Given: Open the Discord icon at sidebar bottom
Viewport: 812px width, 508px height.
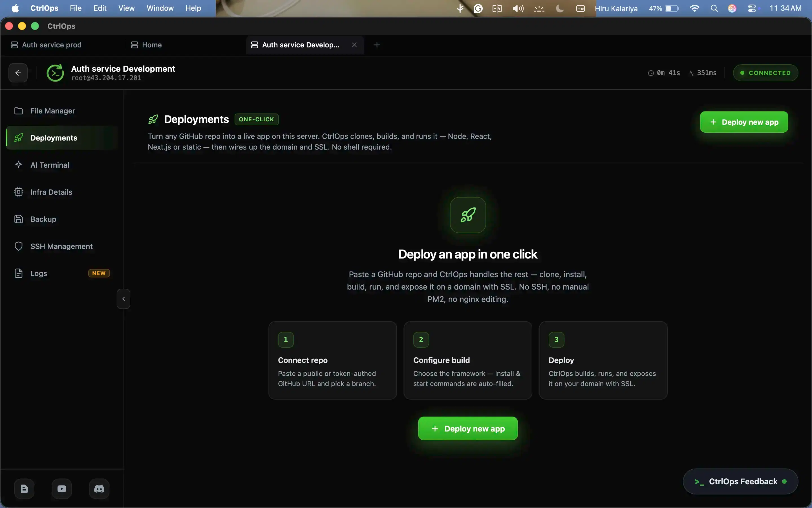Looking at the screenshot, I should click(x=99, y=489).
